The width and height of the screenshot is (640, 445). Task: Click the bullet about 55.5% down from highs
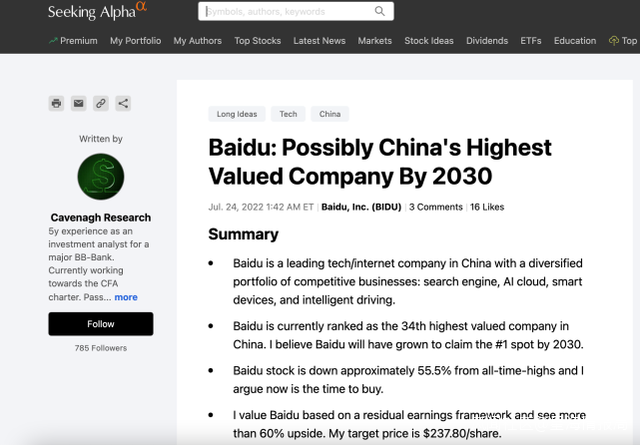[x=408, y=380]
